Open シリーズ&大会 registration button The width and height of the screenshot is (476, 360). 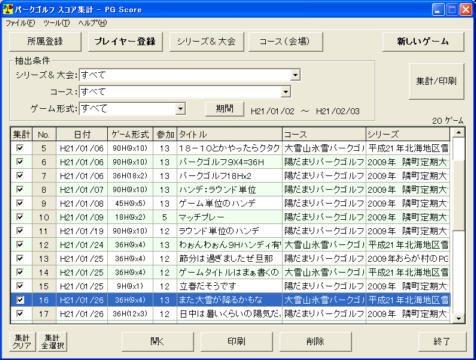(206, 41)
